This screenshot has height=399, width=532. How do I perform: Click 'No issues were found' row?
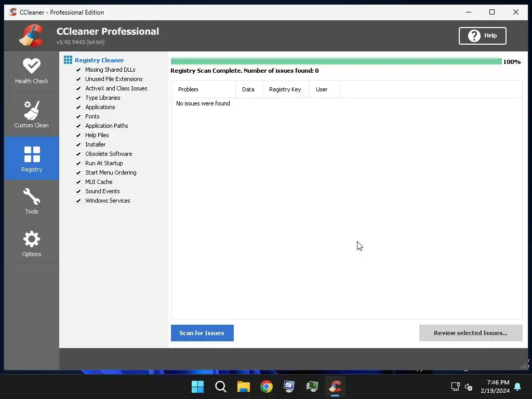point(203,103)
